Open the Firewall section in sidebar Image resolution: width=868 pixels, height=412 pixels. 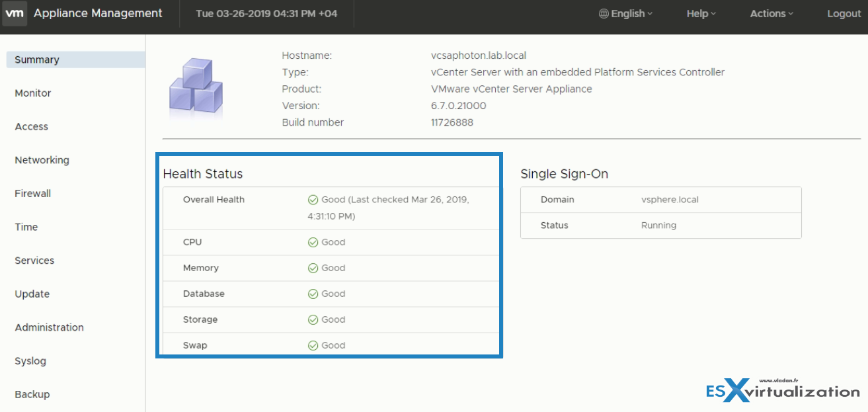pos(32,193)
